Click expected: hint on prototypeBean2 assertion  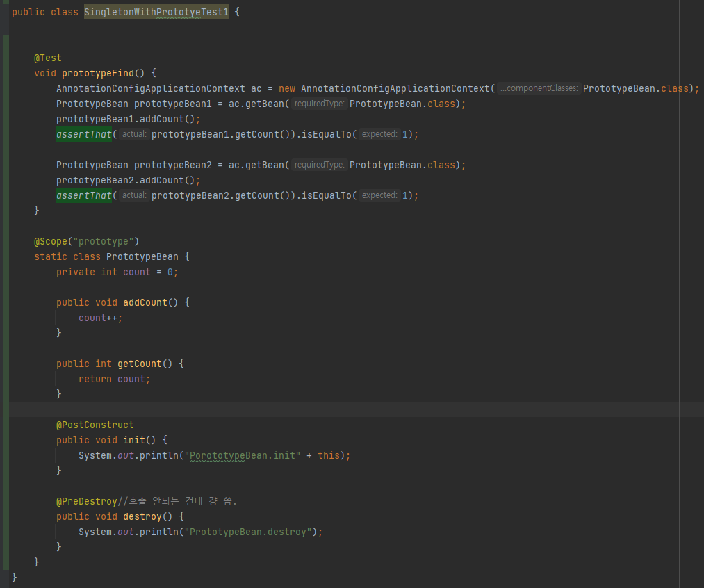click(x=379, y=195)
